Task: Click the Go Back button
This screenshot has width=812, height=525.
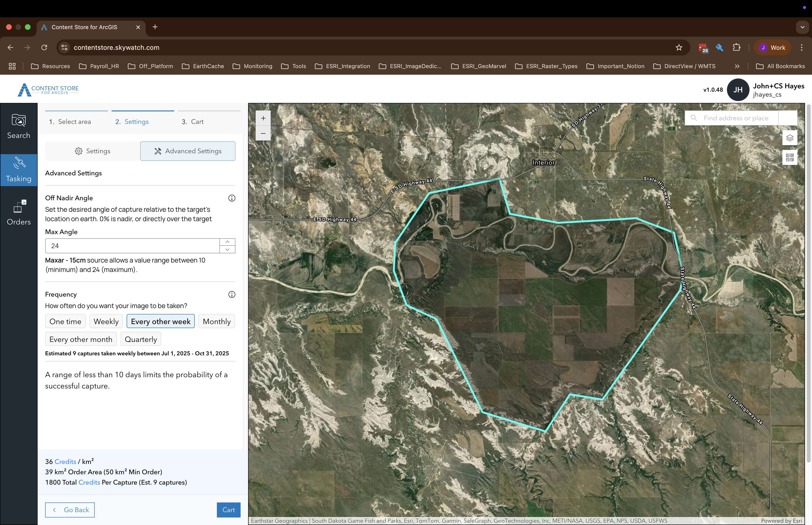Action: (70, 509)
